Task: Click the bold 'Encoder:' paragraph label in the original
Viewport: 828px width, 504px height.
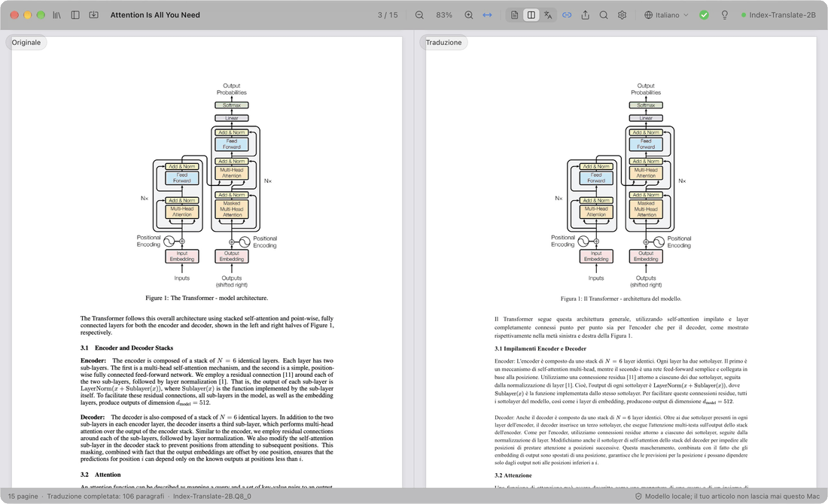Action: point(93,361)
